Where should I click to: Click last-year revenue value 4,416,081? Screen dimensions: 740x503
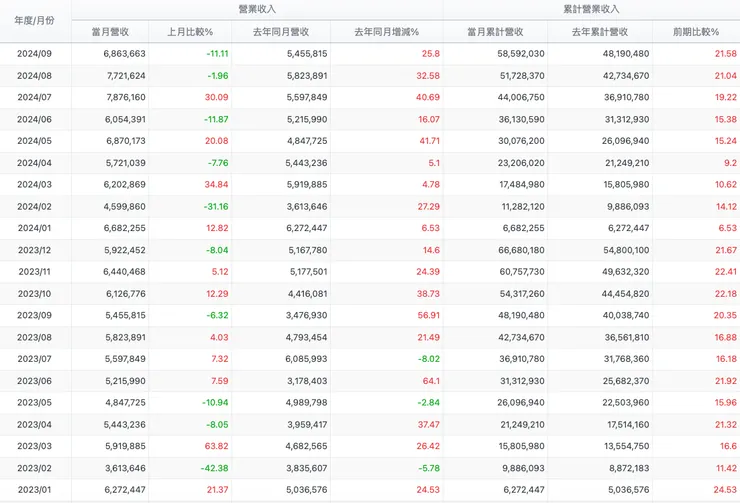pyautogui.click(x=308, y=293)
